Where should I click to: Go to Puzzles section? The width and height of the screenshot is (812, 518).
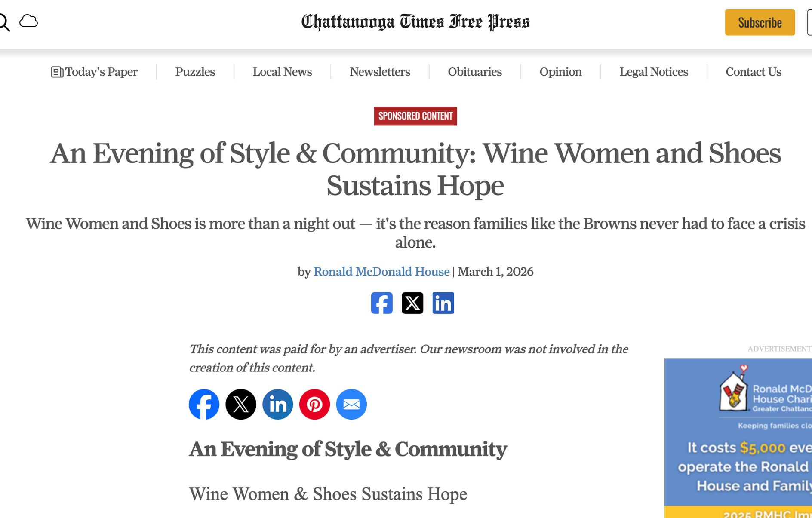[195, 72]
